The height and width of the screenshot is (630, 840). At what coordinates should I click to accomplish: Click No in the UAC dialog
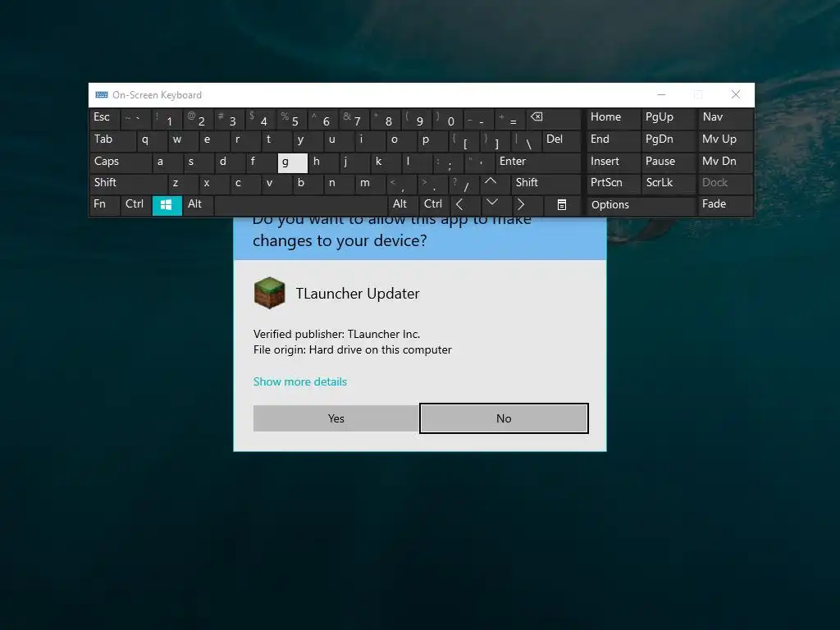point(504,418)
